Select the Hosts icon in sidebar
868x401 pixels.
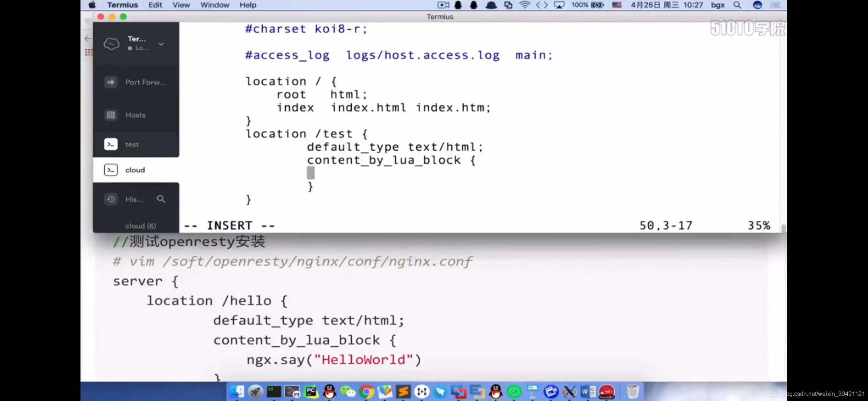point(111,115)
